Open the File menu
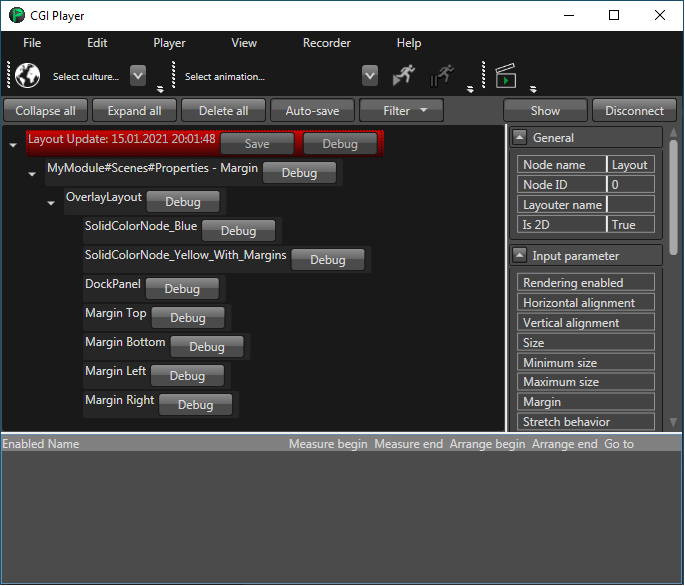Image resolution: width=685 pixels, height=586 pixels. (x=32, y=43)
